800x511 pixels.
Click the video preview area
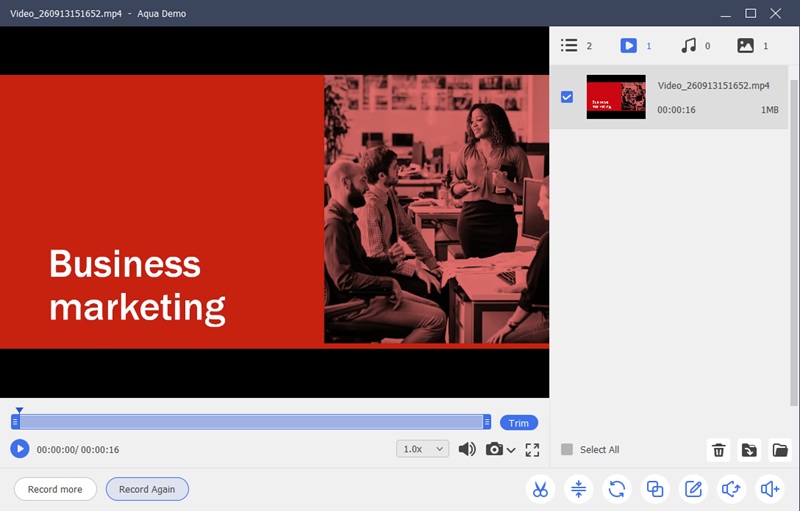(x=274, y=212)
